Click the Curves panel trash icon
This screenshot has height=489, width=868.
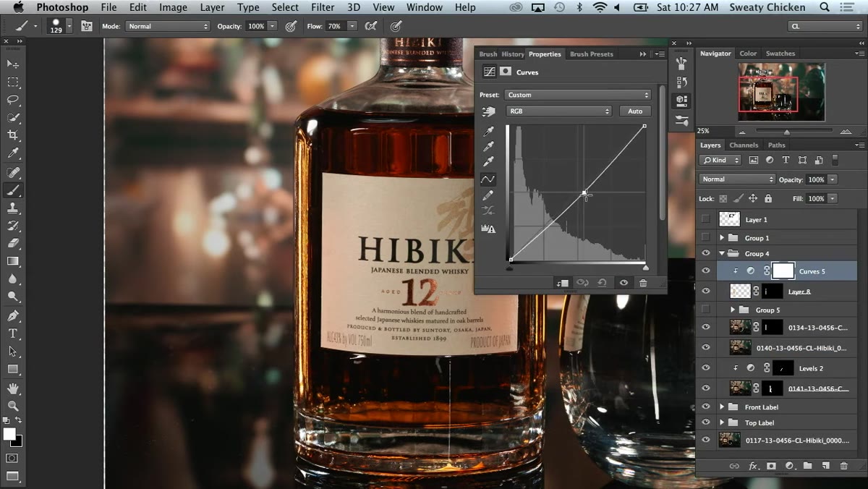[643, 283]
